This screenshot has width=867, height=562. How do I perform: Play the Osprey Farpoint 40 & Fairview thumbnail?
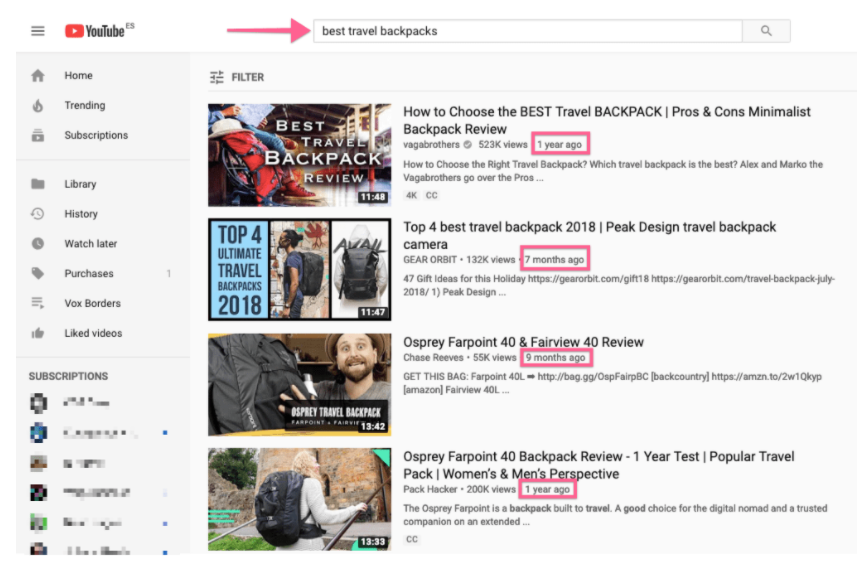coord(300,385)
